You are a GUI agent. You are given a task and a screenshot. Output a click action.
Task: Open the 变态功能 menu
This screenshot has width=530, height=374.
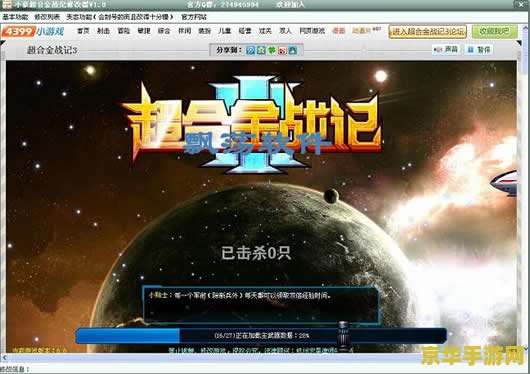click(x=120, y=17)
